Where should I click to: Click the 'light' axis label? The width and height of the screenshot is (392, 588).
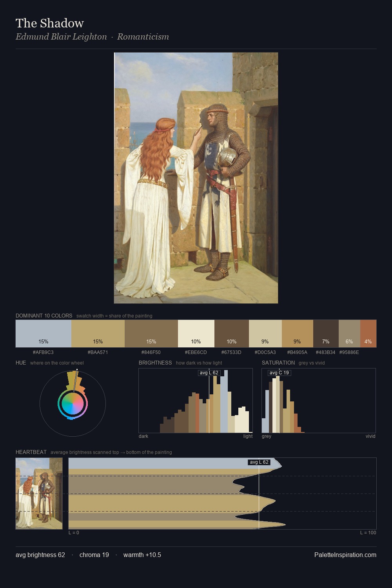[248, 436]
